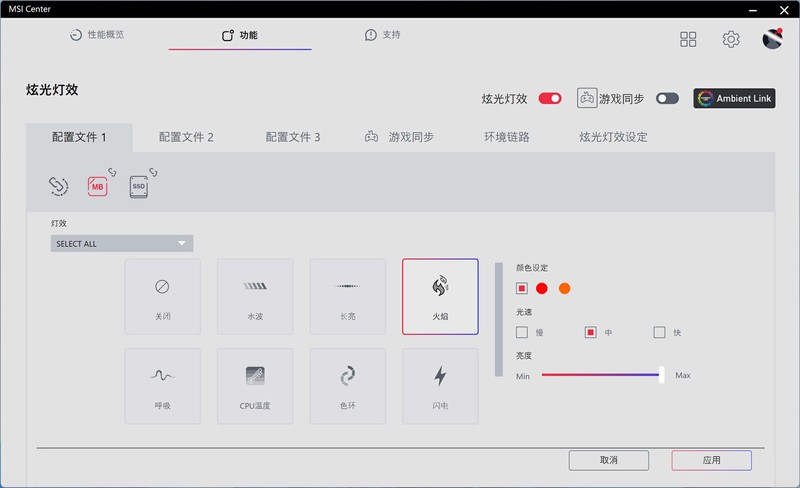Open the 炫光灯效设定 tab
This screenshot has height=488, width=800.
click(613, 137)
